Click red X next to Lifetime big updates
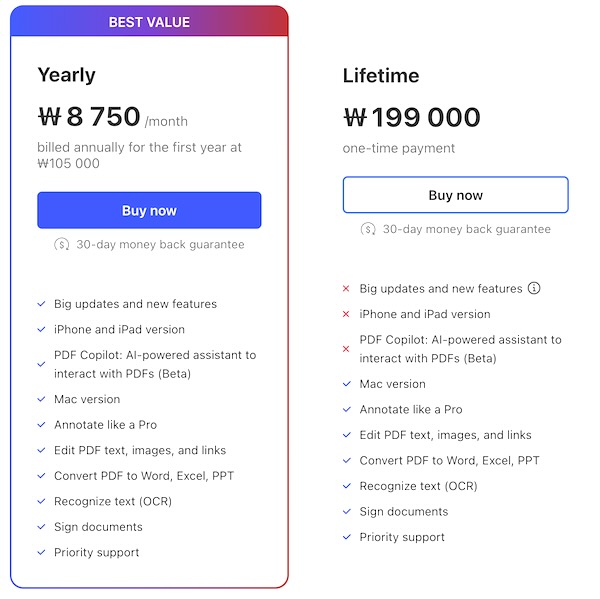This screenshot has width=600, height=599. [346, 289]
